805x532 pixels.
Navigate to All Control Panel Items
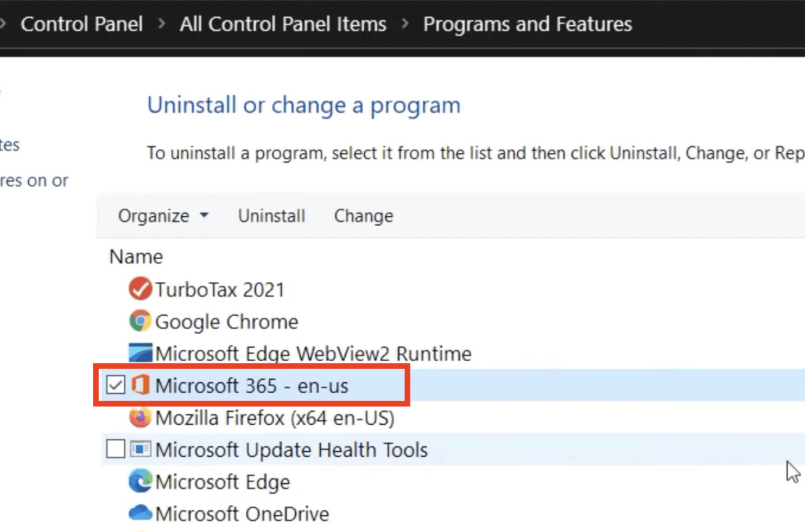283,24
